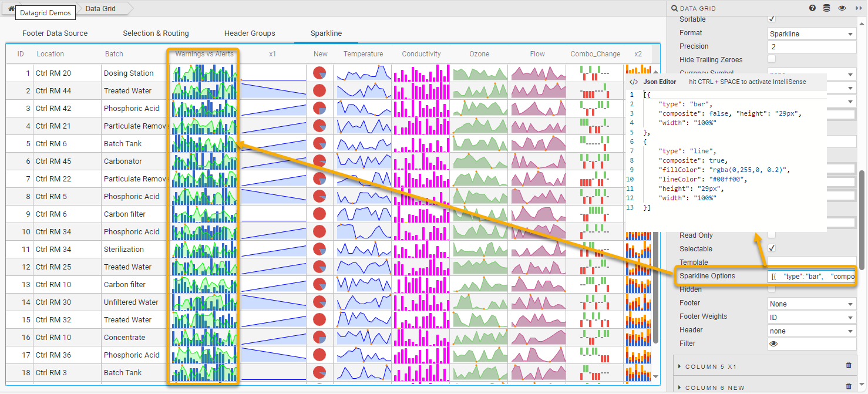
Task: Select the Footer Data Source tab
Action: [x=55, y=33]
